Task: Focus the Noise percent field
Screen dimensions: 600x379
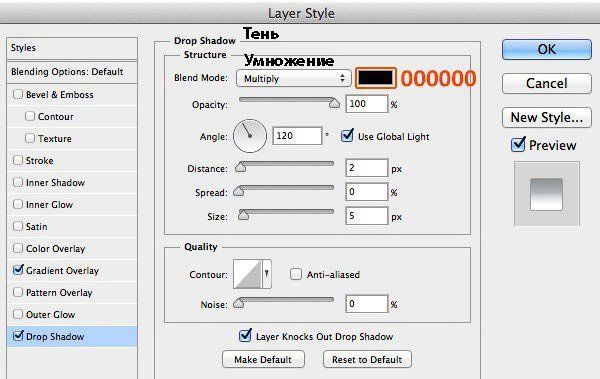Action: coord(367,304)
